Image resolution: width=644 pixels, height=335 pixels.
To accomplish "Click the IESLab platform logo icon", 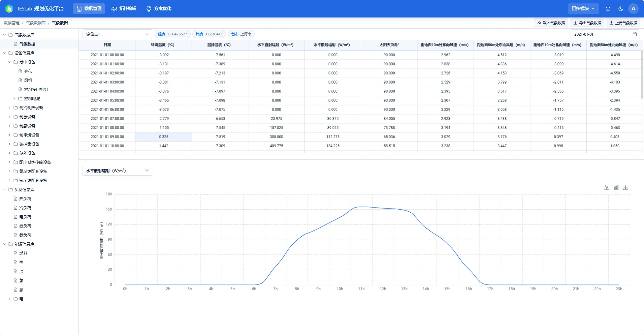I will (x=9, y=9).
